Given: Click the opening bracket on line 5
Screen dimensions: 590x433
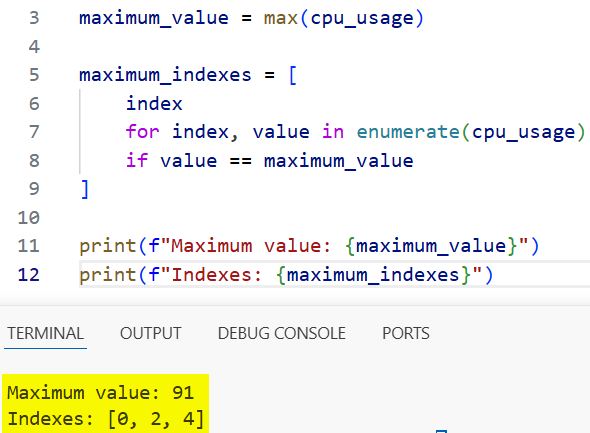Looking at the screenshot, I should tap(293, 75).
